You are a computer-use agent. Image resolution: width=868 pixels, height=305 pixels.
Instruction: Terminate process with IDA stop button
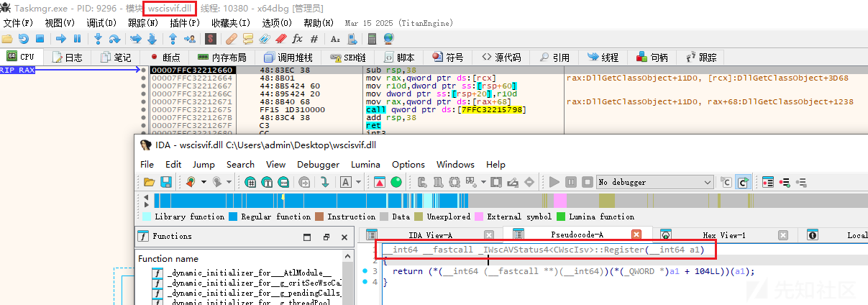coord(586,182)
